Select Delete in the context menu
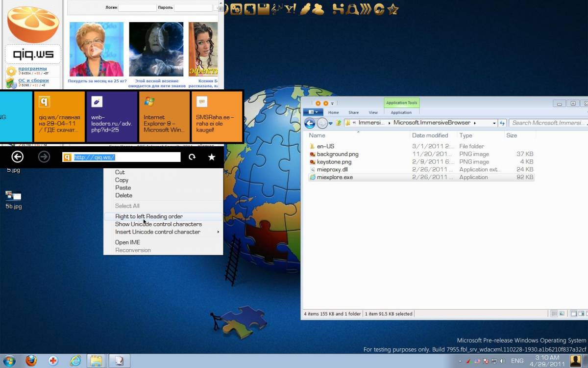 [x=123, y=195]
